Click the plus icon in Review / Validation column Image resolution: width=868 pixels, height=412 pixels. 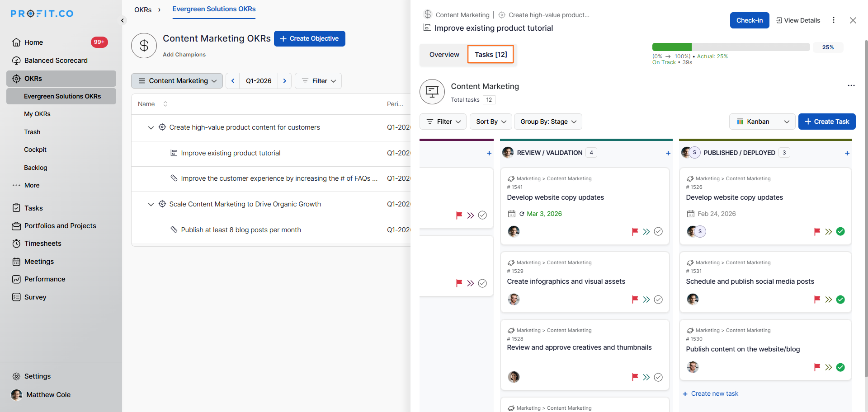(x=668, y=153)
